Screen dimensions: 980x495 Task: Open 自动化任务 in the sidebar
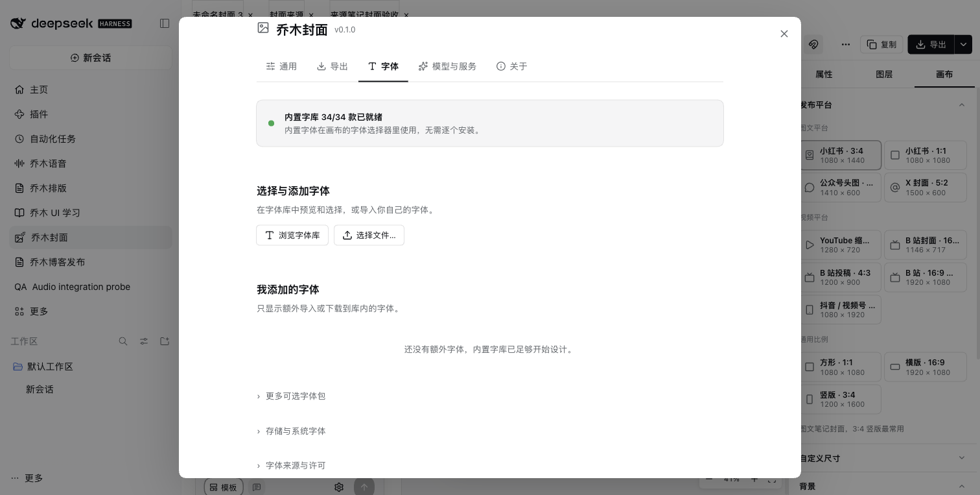pos(91,139)
